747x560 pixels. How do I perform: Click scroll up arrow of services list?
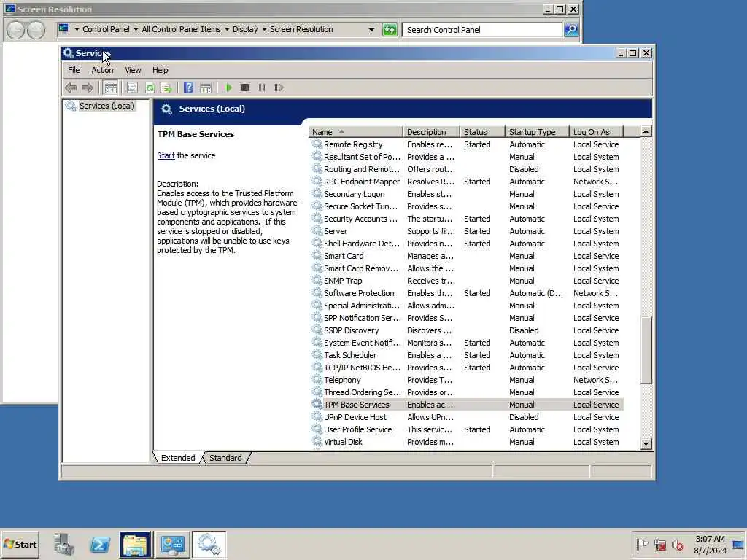[646, 131]
